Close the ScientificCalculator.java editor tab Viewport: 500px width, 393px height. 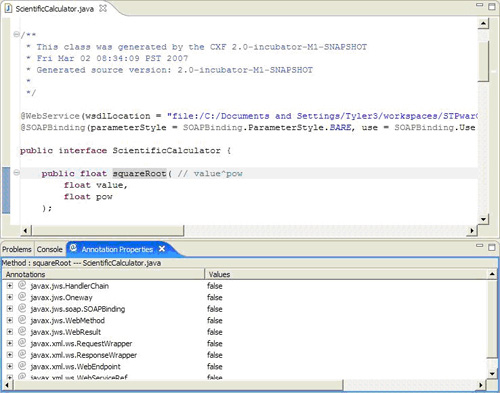point(103,8)
